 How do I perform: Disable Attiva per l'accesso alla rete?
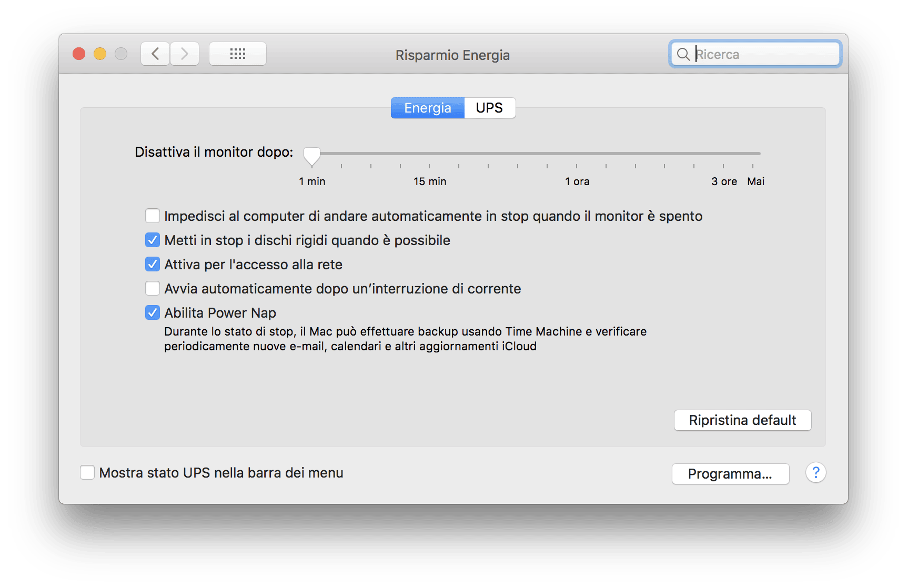(x=153, y=264)
